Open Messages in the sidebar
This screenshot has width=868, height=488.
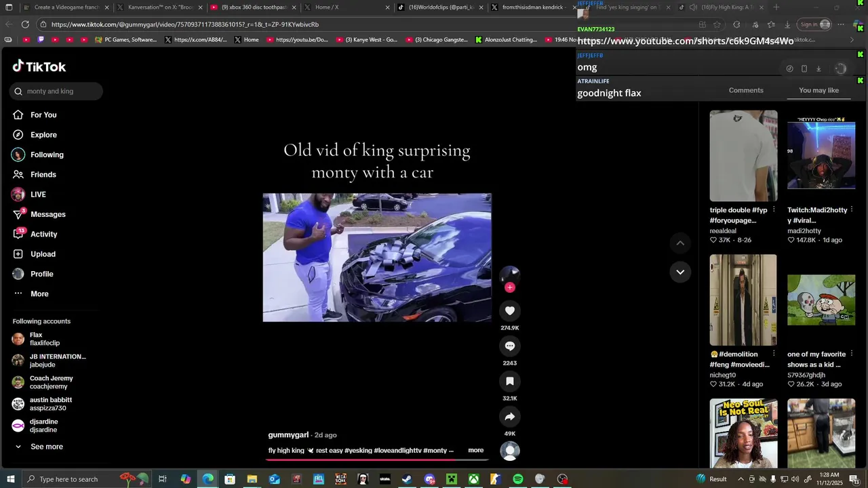coord(47,214)
